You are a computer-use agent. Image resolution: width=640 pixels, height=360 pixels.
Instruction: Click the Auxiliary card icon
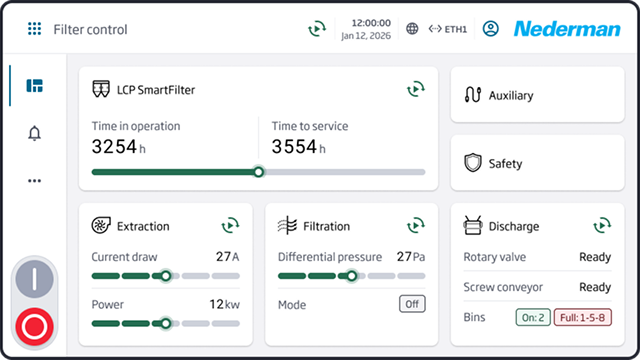point(473,95)
